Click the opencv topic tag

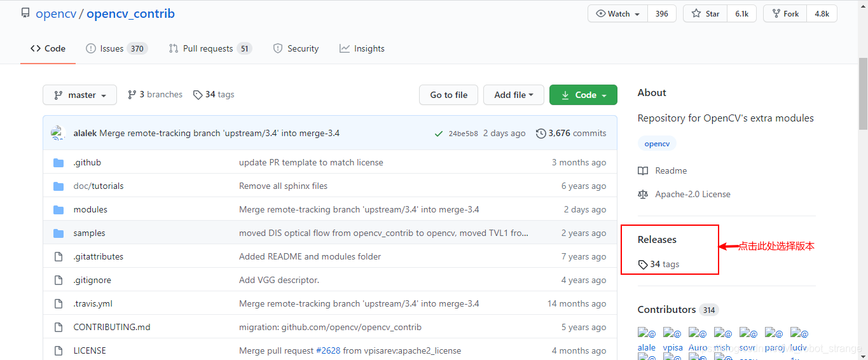657,144
